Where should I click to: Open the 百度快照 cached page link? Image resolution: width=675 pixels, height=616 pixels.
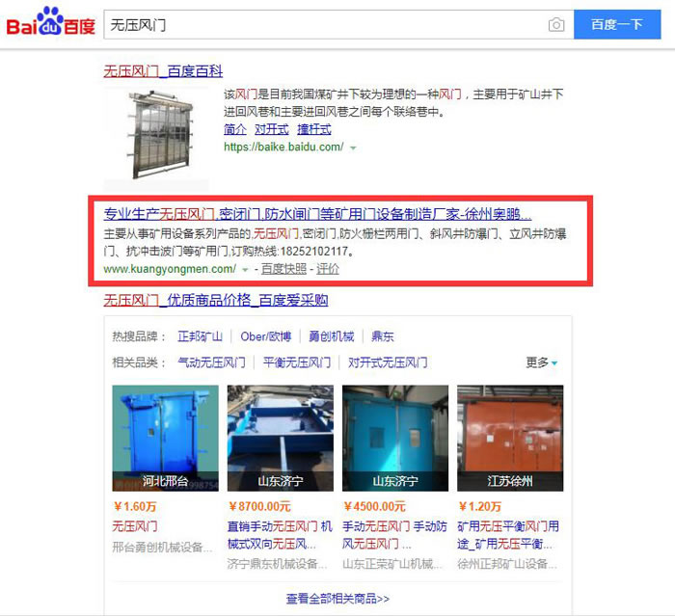click(283, 269)
